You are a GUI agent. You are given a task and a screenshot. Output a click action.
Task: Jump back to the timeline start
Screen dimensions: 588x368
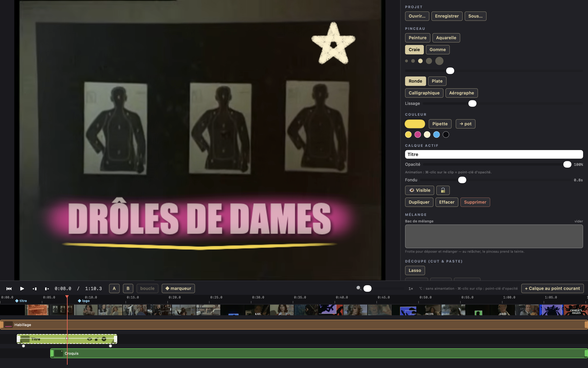pos(9,288)
